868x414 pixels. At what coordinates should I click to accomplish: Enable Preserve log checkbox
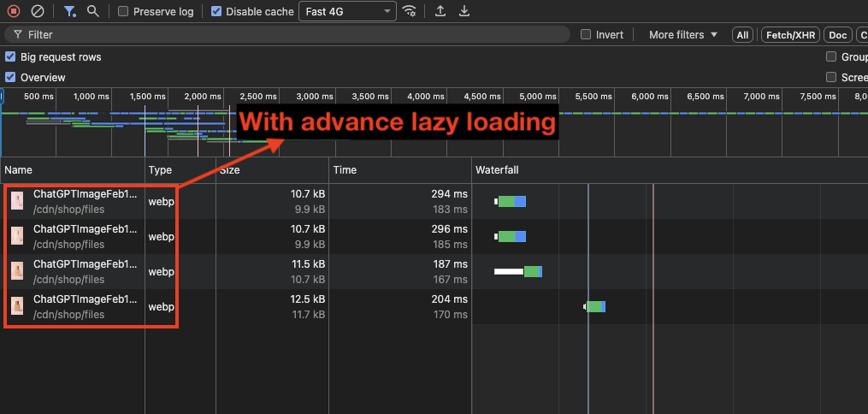123,11
